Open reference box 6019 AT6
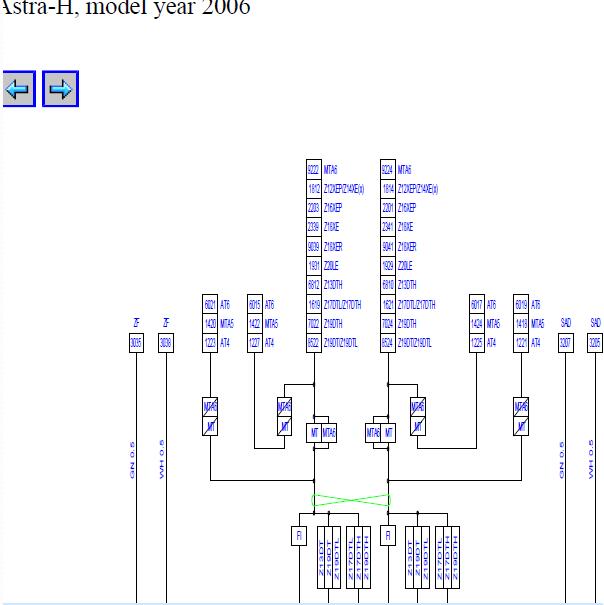The image size is (604, 605). pos(521,305)
